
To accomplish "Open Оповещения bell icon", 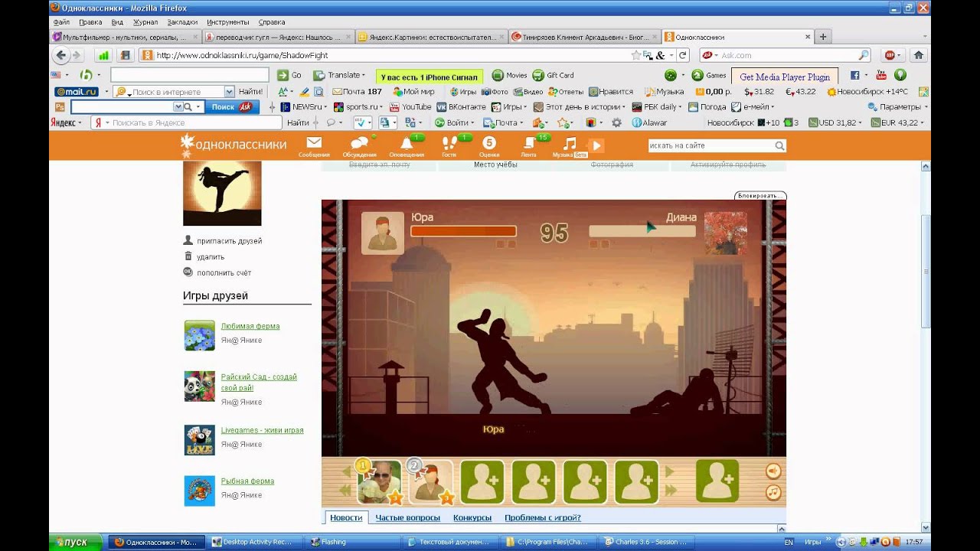I will point(407,143).
